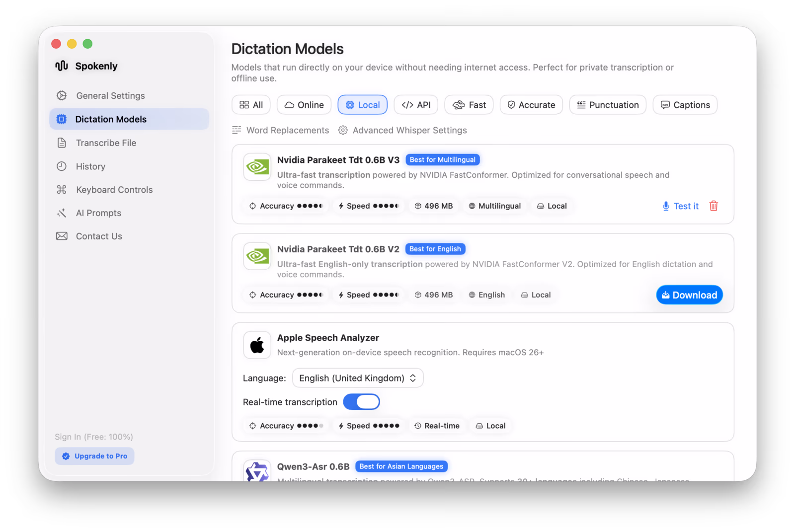Click the Dictation Models page heading
This screenshot has height=532, width=795.
click(287, 49)
